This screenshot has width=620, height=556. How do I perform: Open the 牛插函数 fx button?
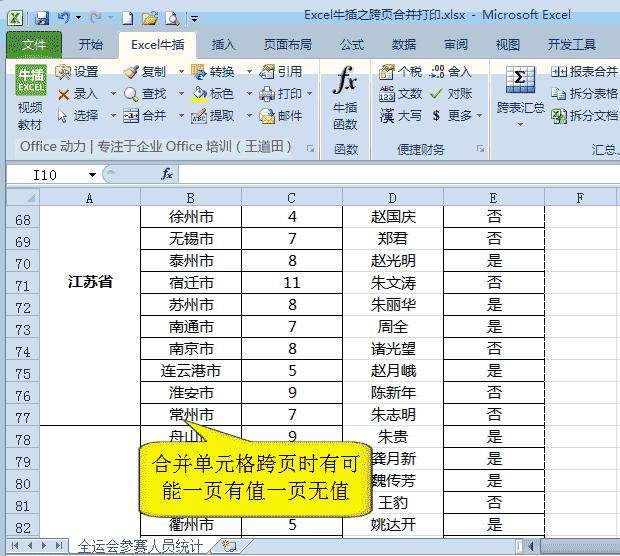[x=345, y=98]
